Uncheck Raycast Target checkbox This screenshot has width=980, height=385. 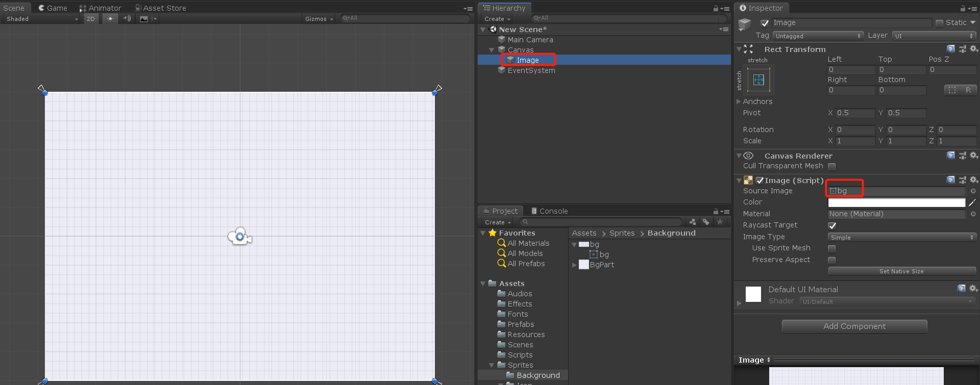[x=832, y=225]
